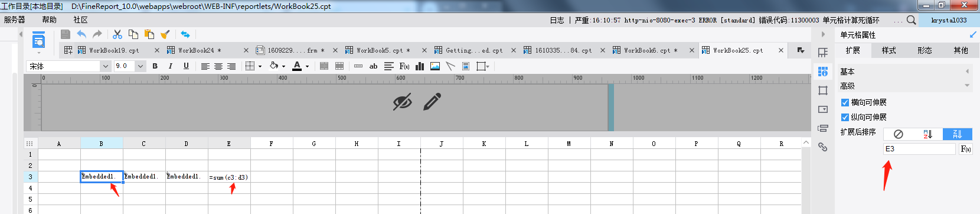This screenshot has width=980, height=214.
Task: Undo the last action
Action: pyautogui.click(x=81, y=34)
